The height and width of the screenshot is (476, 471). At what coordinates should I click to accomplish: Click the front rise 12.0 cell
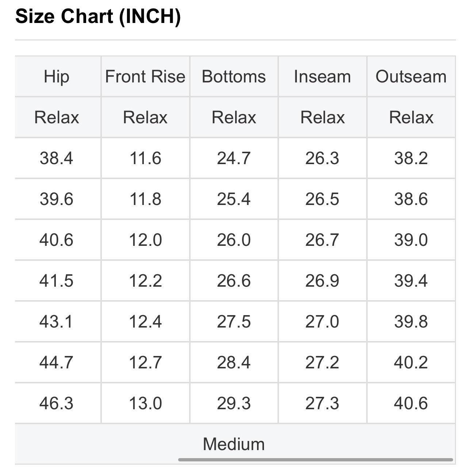point(145,240)
